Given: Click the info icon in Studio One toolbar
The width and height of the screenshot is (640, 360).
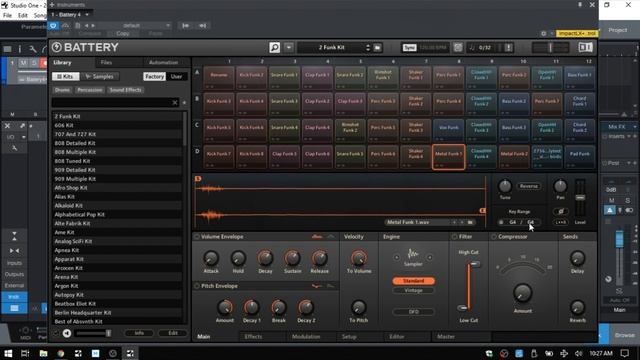Looking at the screenshot, I should point(19,49).
